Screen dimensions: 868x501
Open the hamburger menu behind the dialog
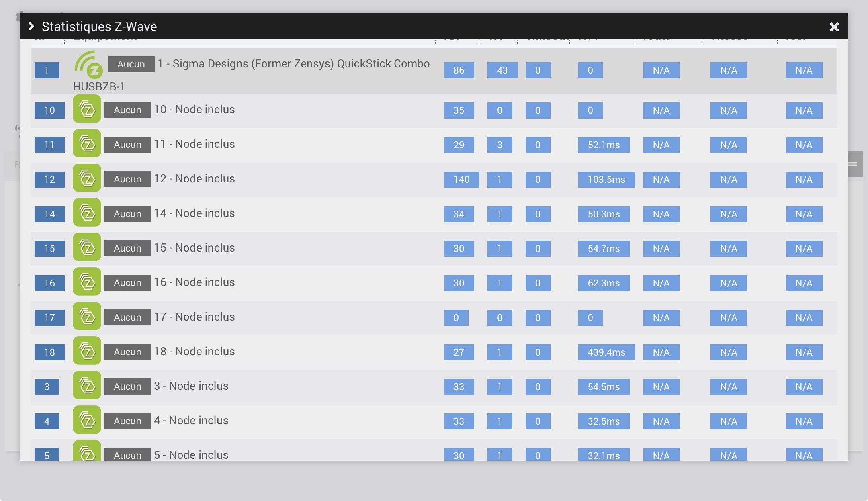[855, 164]
